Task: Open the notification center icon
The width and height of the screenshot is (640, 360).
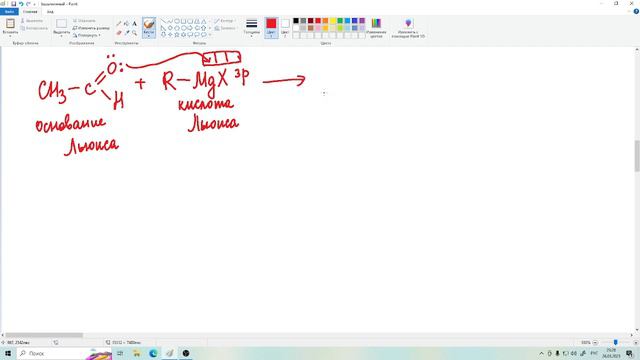Action: (629, 353)
